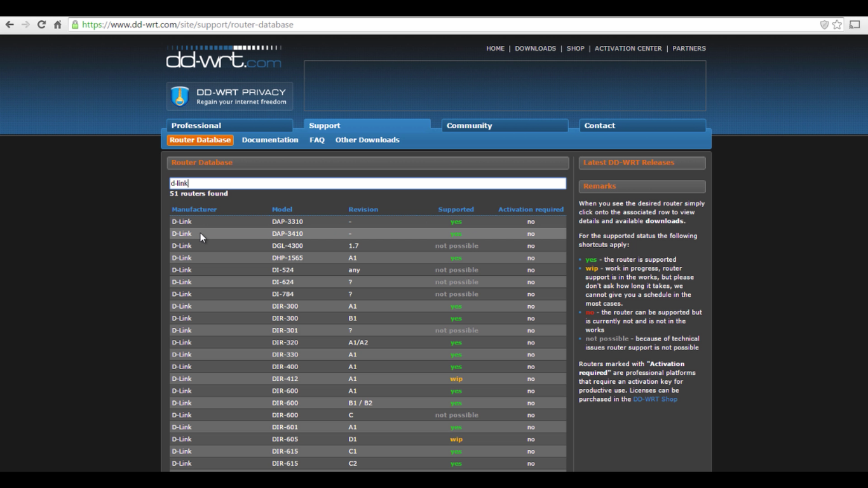Open the DD-WRT Shop link
Viewport: 868px width, 488px height.
[655, 399]
